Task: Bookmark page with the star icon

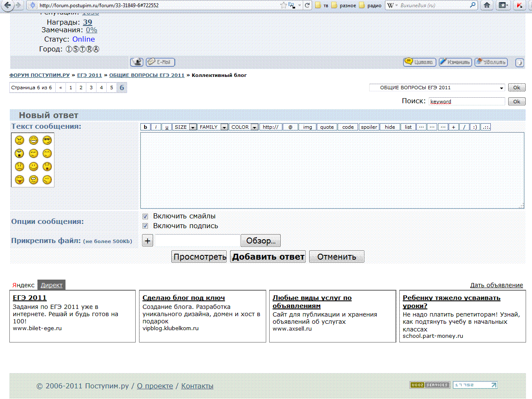Action: click(x=284, y=6)
